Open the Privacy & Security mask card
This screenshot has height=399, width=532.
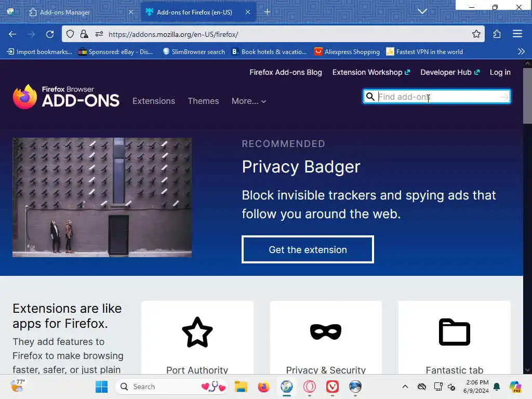[x=326, y=338]
